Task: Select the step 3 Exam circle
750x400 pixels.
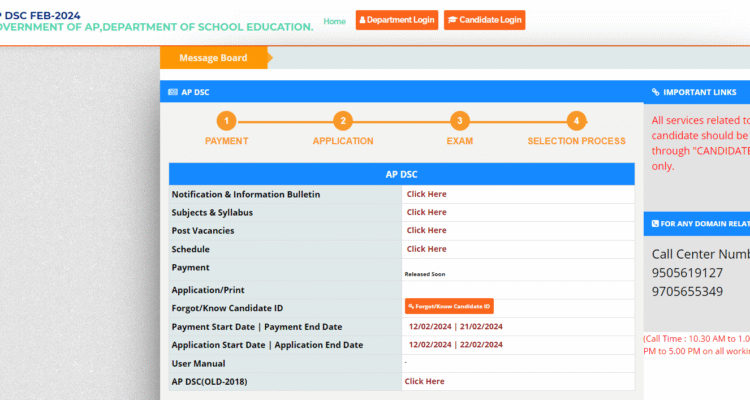Action: (459, 121)
